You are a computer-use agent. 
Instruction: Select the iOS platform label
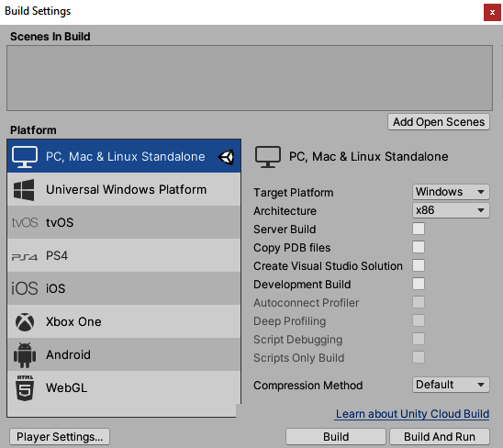point(55,289)
